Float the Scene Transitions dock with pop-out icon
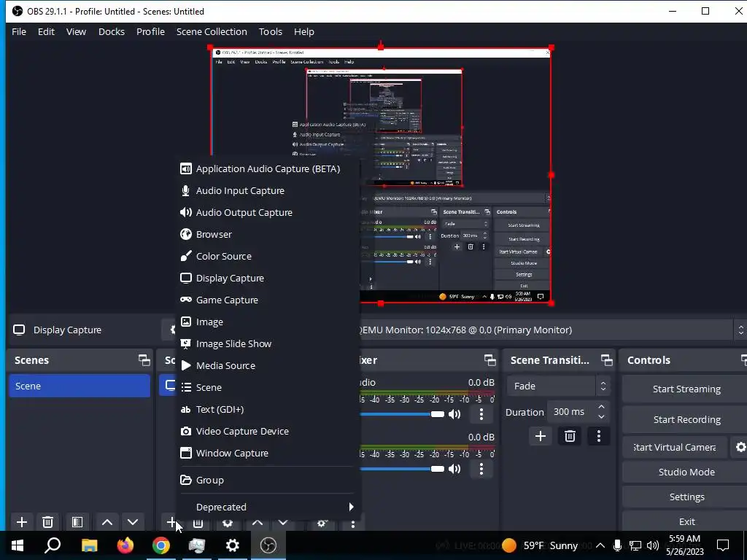The width and height of the screenshot is (747, 560). point(606,360)
